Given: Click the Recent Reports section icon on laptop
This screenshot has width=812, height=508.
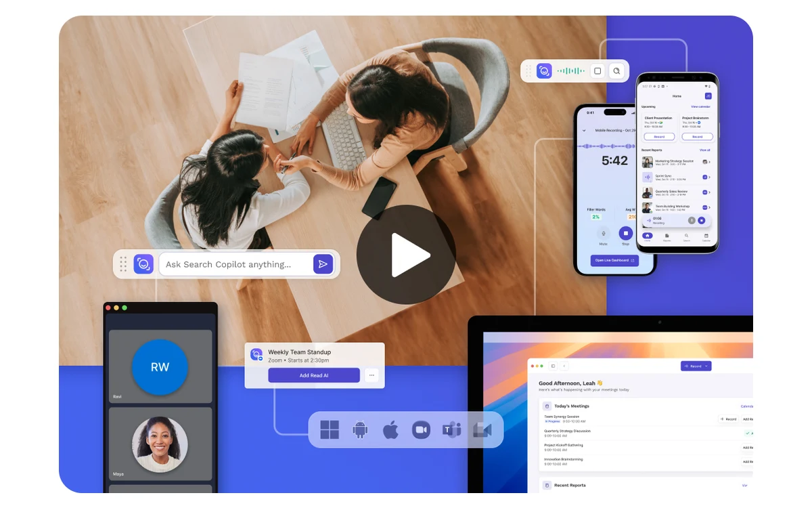Looking at the screenshot, I should 547,485.
